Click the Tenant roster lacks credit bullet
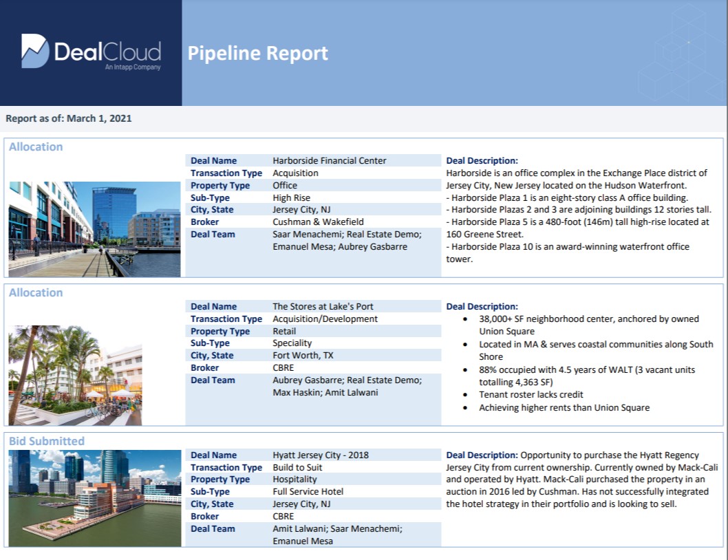This screenshot has width=728, height=560. tap(531, 395)
